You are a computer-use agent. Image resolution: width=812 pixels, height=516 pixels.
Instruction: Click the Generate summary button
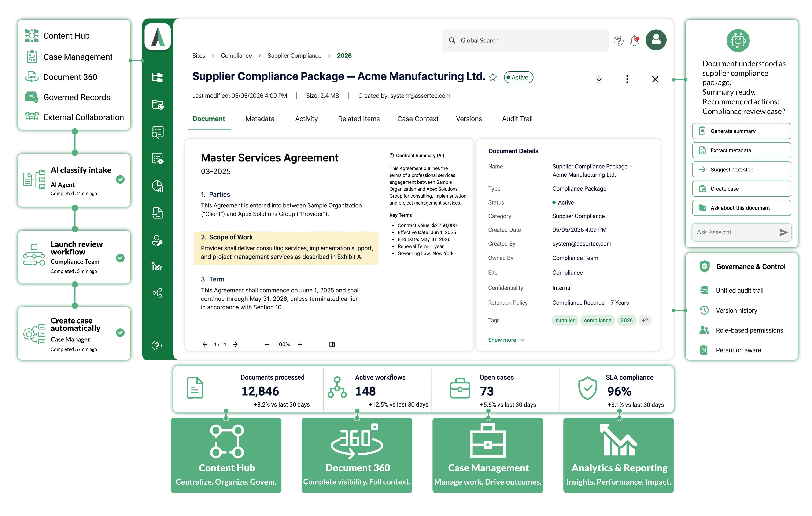(742, 131)
